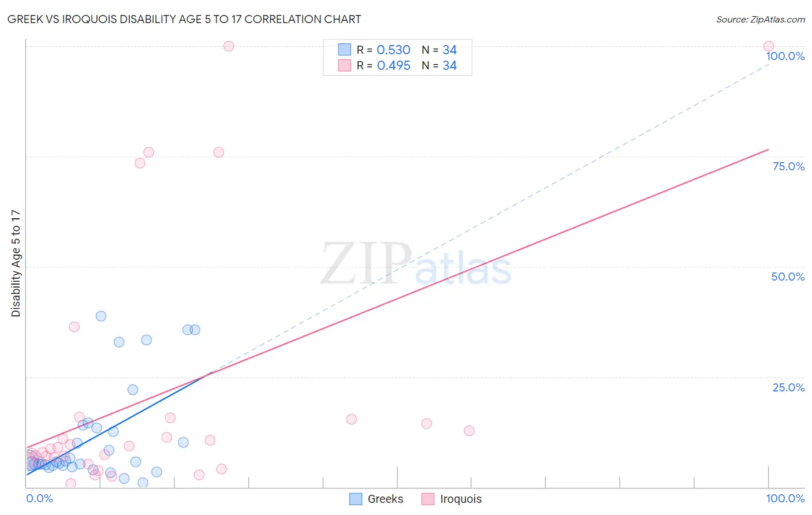Select the Iroquois legend label
Image resolution: width=812 pixels, height=515 pixels.
[461, 499]
